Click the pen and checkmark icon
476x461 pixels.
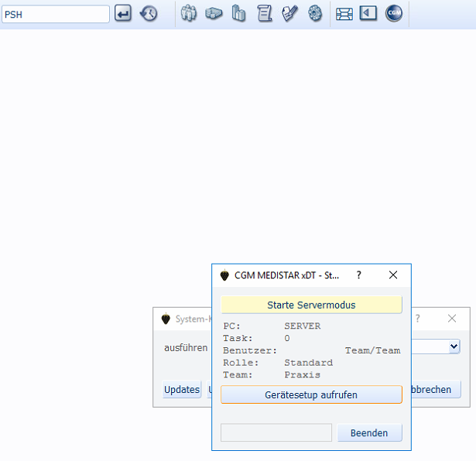(x=289, y=14)
